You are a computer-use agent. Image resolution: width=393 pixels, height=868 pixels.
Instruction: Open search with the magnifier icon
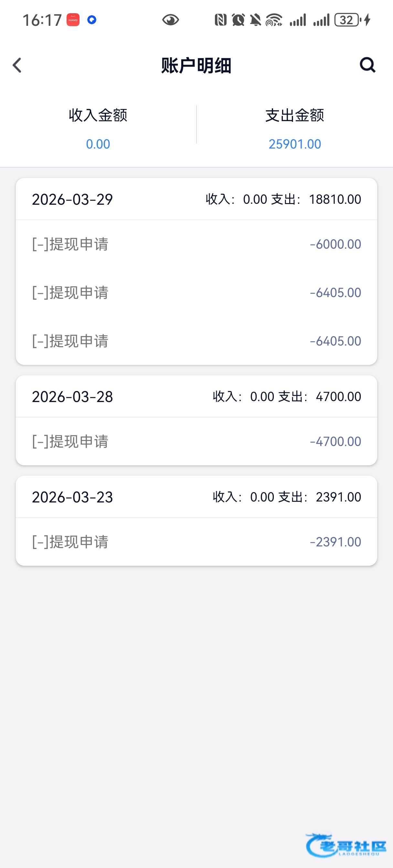click(x=367, y=65)
